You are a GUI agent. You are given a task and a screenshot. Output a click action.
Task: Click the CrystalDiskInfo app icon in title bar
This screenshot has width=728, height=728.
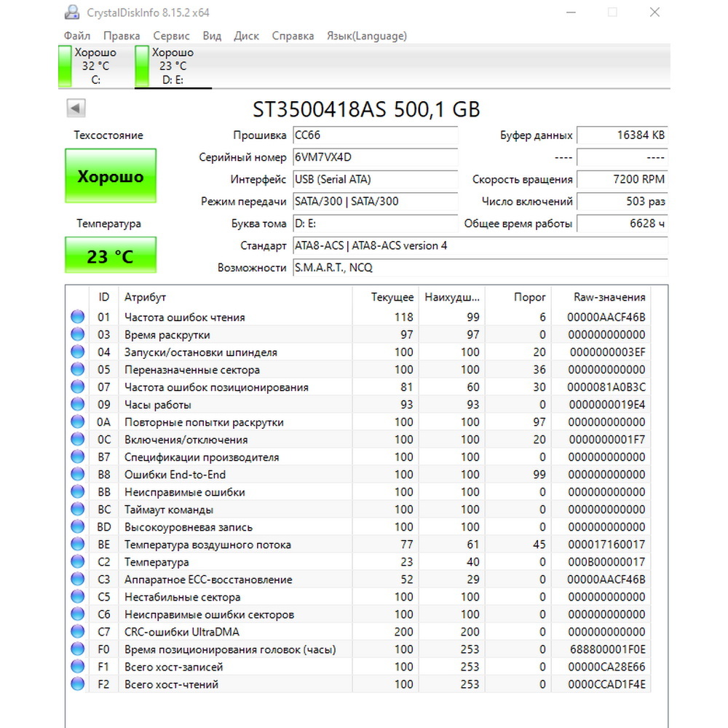pos(72,12)
